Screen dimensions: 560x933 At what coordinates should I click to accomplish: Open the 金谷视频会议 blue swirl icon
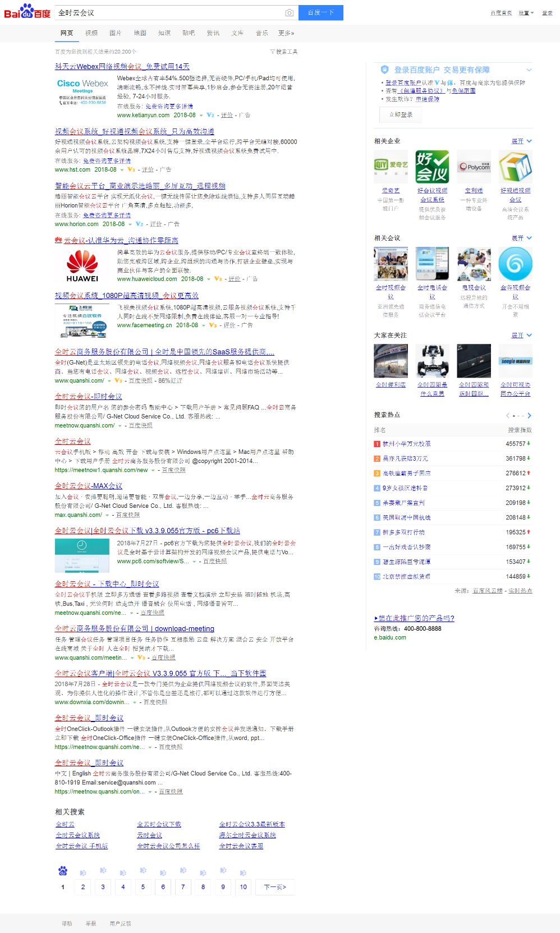(515, 264)
